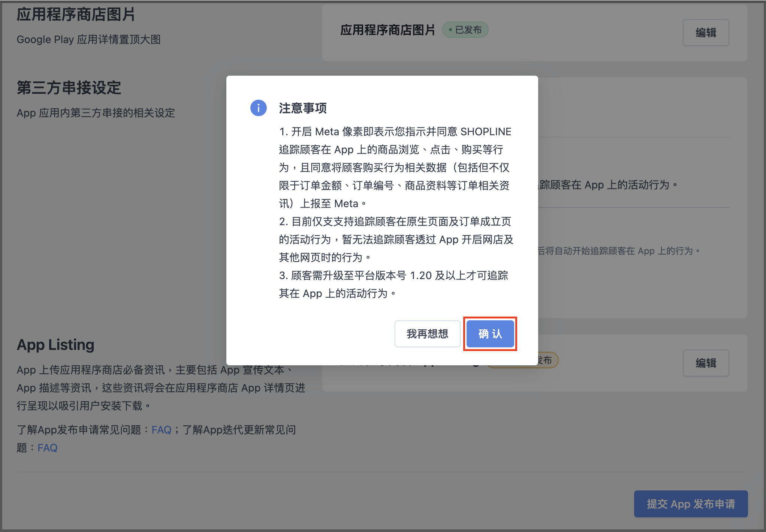Click 编辑 for 应用程序商店图片
This screenshot has height=532, width=766.
pyautogui.click(x=706, y=33)
